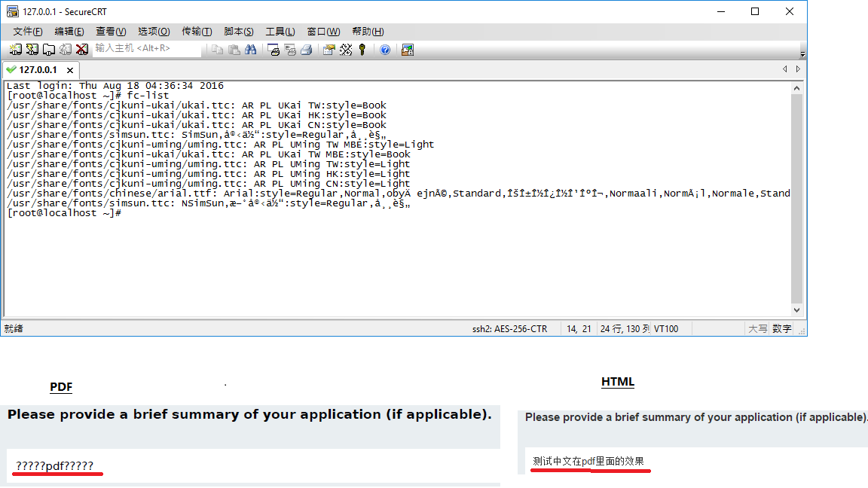Click the terminal scrollbar down arrow
Viewport: 868px width, 488px height.
pyautogui.click(x=798, y=310)
